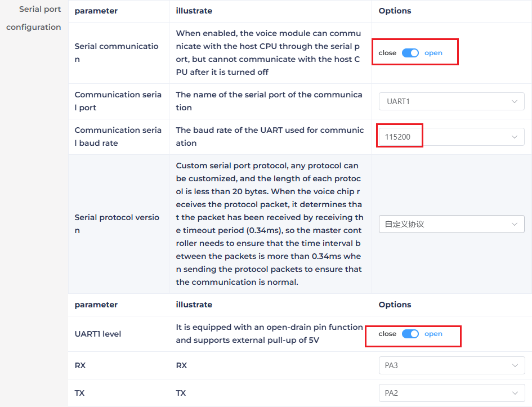Click the first Options column header
The image size is (532, 407).
click(395, 11)
